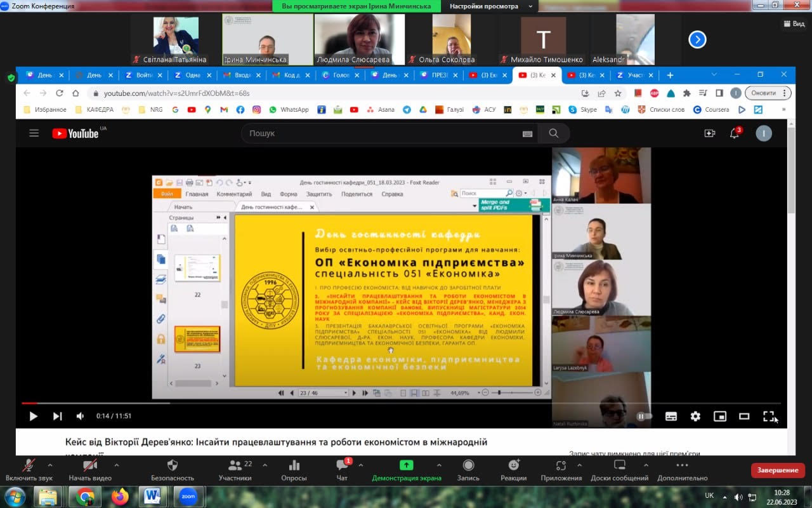Open "NRG" bookmarks folder
Viewport: 812px width, 508px height.
[151, 109]
